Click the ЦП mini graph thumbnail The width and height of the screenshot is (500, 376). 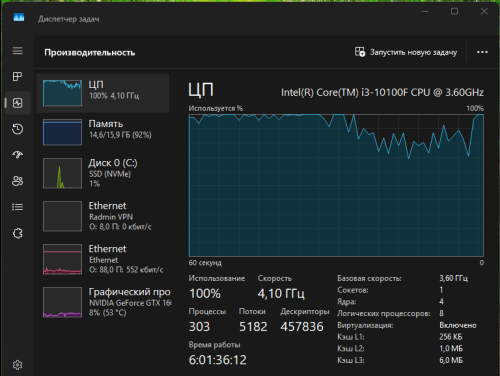coord(62,93)
